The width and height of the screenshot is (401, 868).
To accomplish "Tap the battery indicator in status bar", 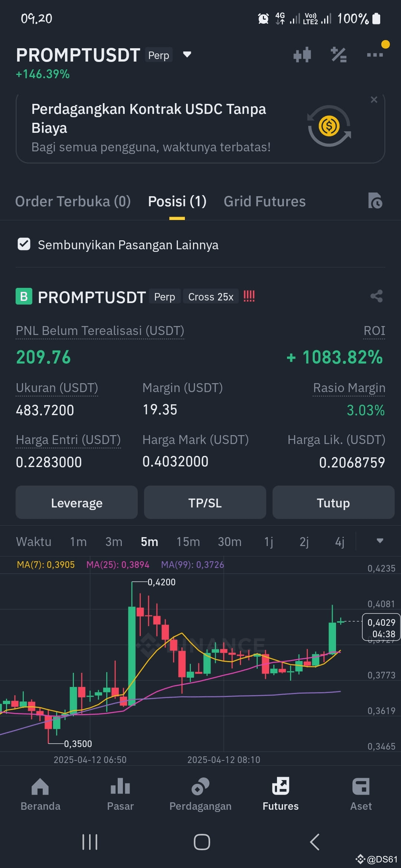I will [376, 18].
